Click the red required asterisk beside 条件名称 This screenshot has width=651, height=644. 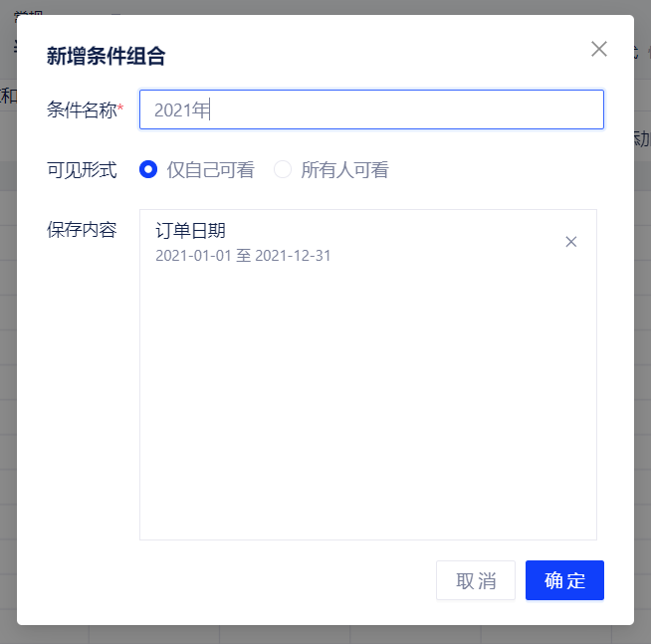point(120,107)
